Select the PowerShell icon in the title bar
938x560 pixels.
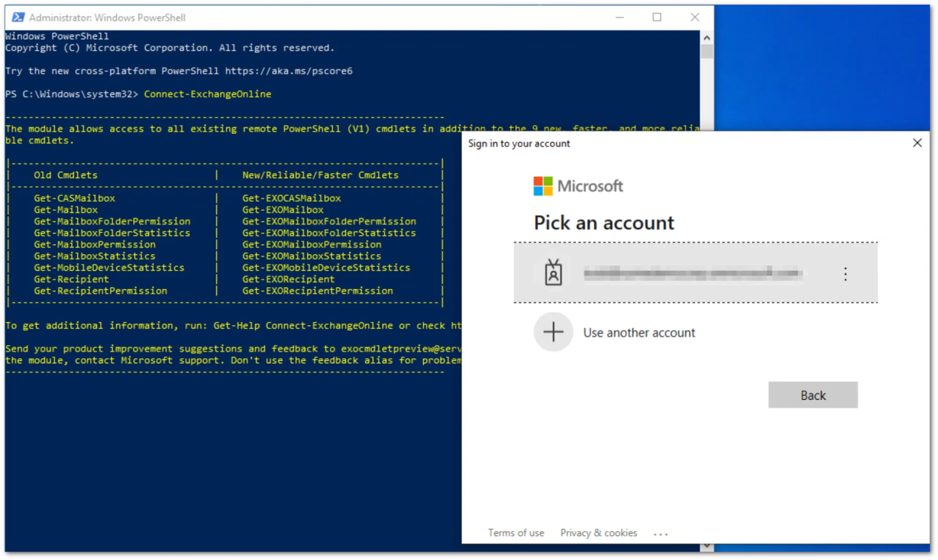coord(17,17)
